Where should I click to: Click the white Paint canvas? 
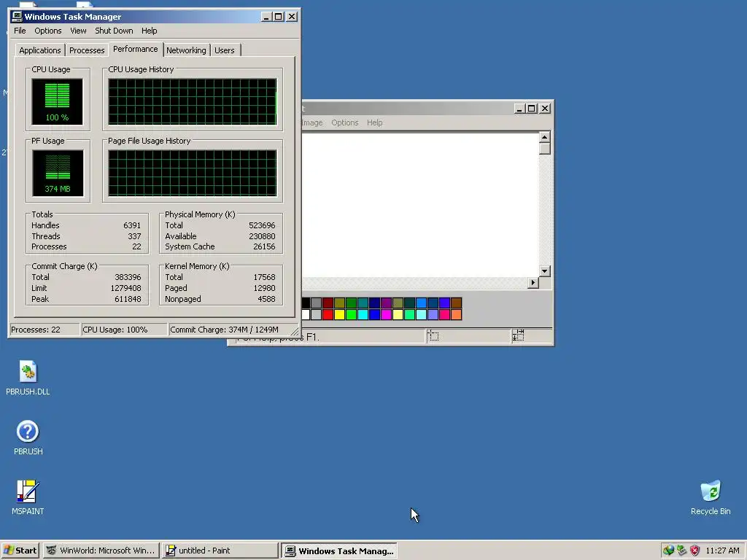pyautogui.click(x=419, y=205)
